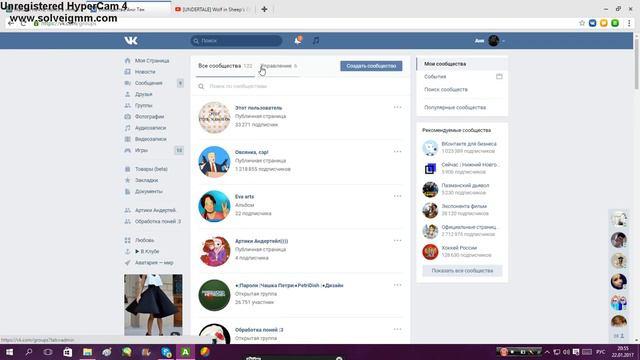This screenshot has height=360, width=640.
Task: Select Популярные сообщества in right panel
Action: point(455,108)
